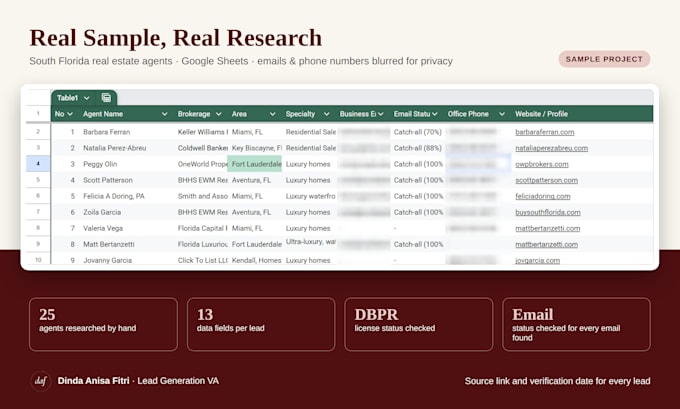Open nataliaperezabreu.com link

pyautogui.click(x=552, y=148)
